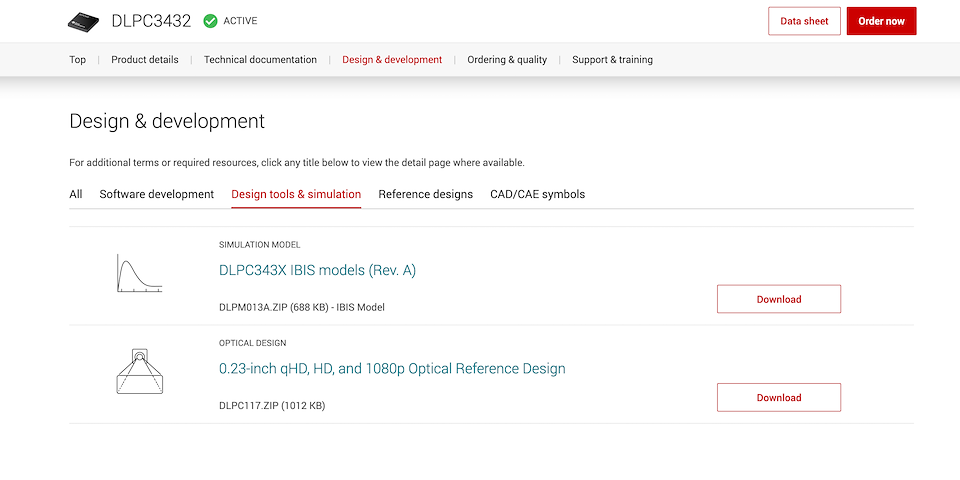
Task: Go to Ordering & quality section
Action: click(x=507, y=60)
